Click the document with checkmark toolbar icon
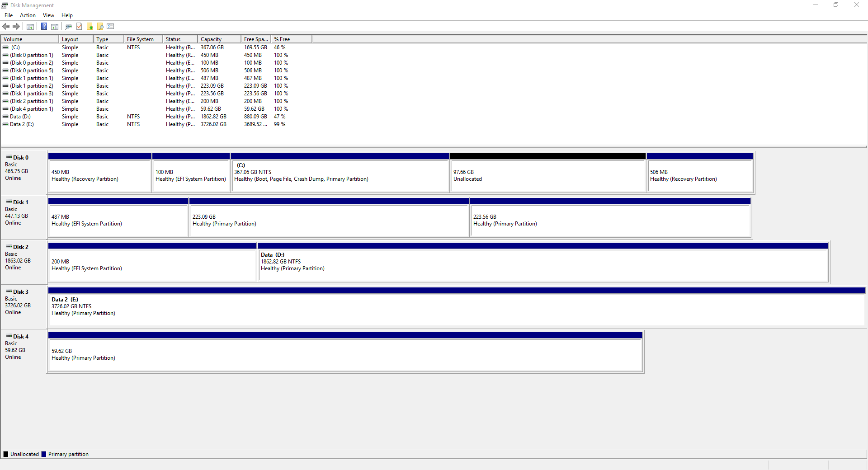 pyautogui.click(x=79, y=27)
